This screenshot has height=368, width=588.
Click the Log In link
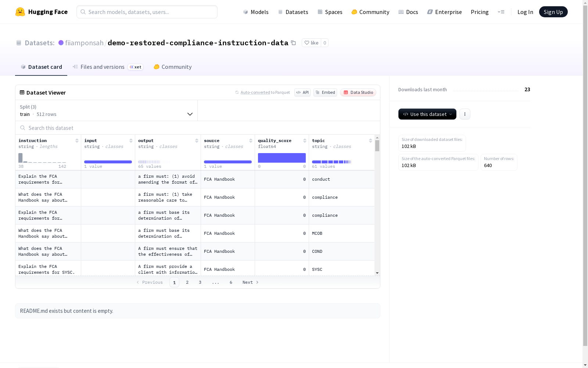pyautogui.click(x=525, y=12)
